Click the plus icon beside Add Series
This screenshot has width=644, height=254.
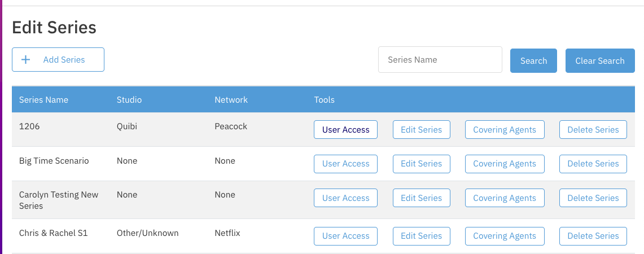[25, 60]
